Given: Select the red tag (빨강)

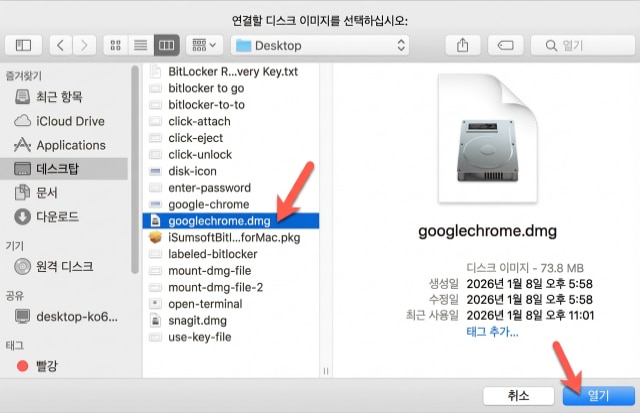Looking at the screenshot, I should pos(64,366).
